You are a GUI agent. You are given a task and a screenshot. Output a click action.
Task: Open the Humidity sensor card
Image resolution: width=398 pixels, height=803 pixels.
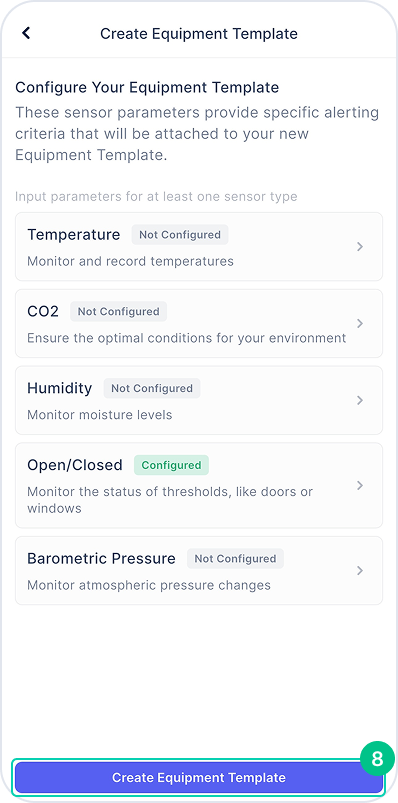click(x=199, y=400)
